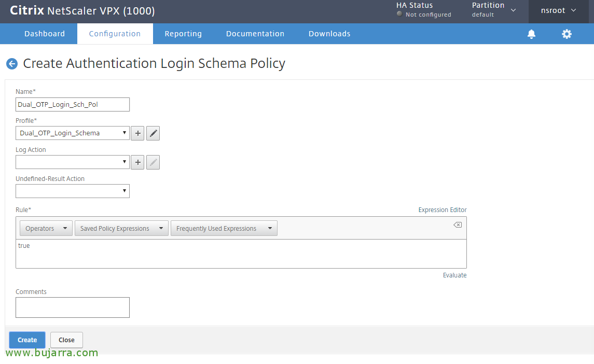
Task: Clear the rule expression with eraser icon
Action: tap(458, 225)
